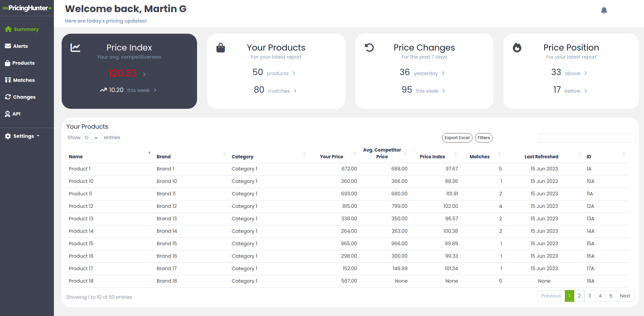Click the home icon beside Summary
Image resolution: width=644 pixels, height=316 pixels.
[x=8, y=29]
